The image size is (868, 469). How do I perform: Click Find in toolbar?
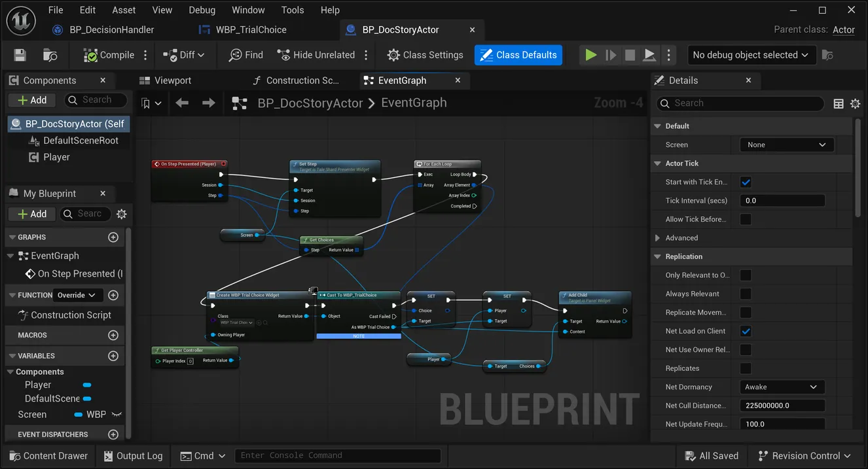tap(245, 55)
